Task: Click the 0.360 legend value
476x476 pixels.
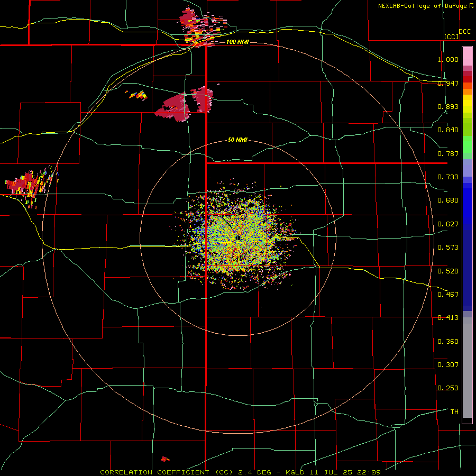Action: (448, 342)
